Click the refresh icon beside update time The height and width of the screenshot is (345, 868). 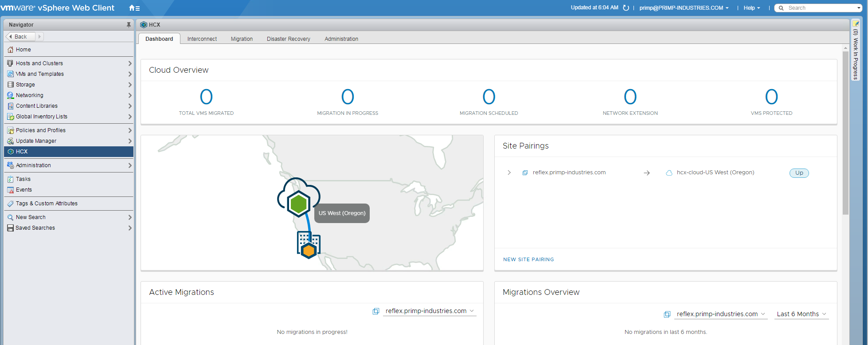[626, 8]
